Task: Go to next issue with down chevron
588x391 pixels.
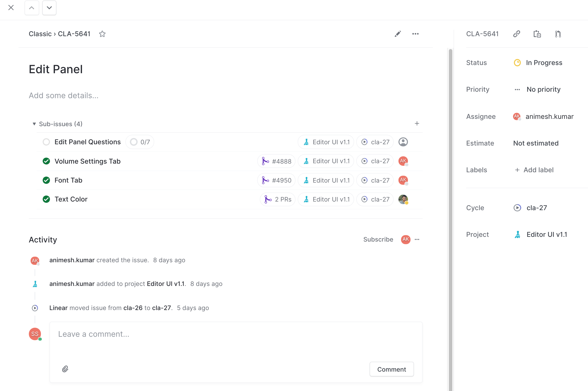Action: pyautogui.click(x=49, y=8)
